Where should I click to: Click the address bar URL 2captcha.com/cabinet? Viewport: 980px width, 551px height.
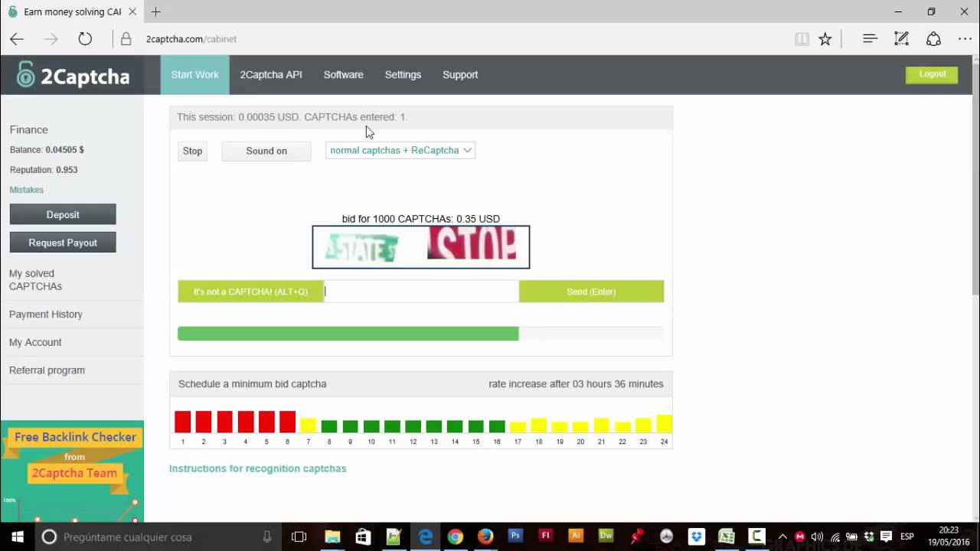tap(191, 39)
